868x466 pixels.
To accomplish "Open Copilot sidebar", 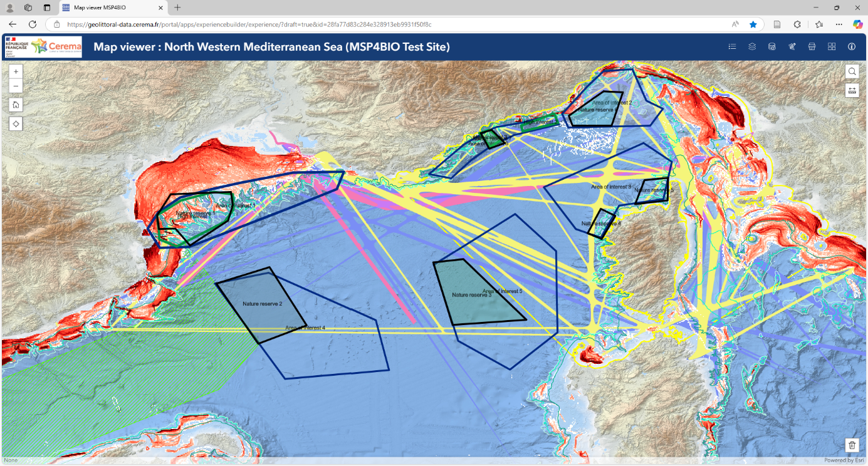I will (x=858, y=24).
